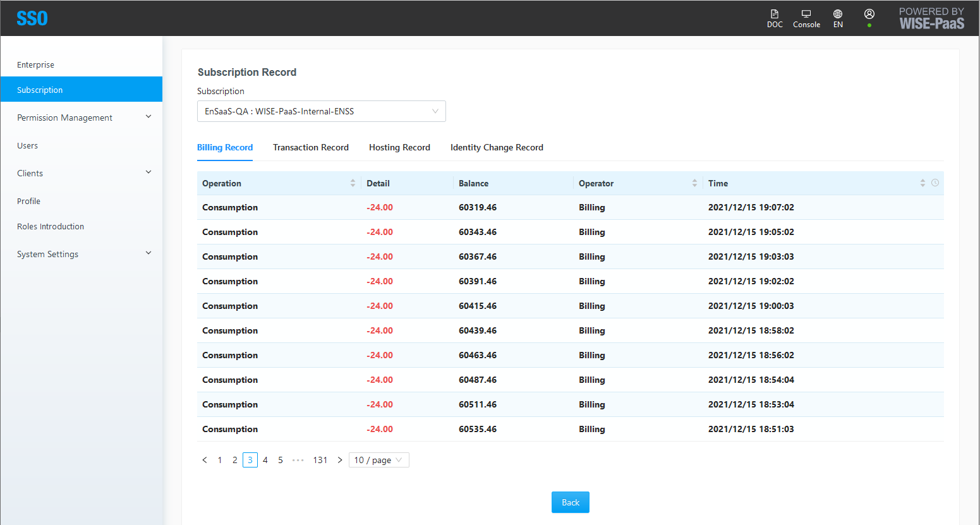Screen dimensions: 980x525
Task: Go to page 2
Action: coord(235,460)
